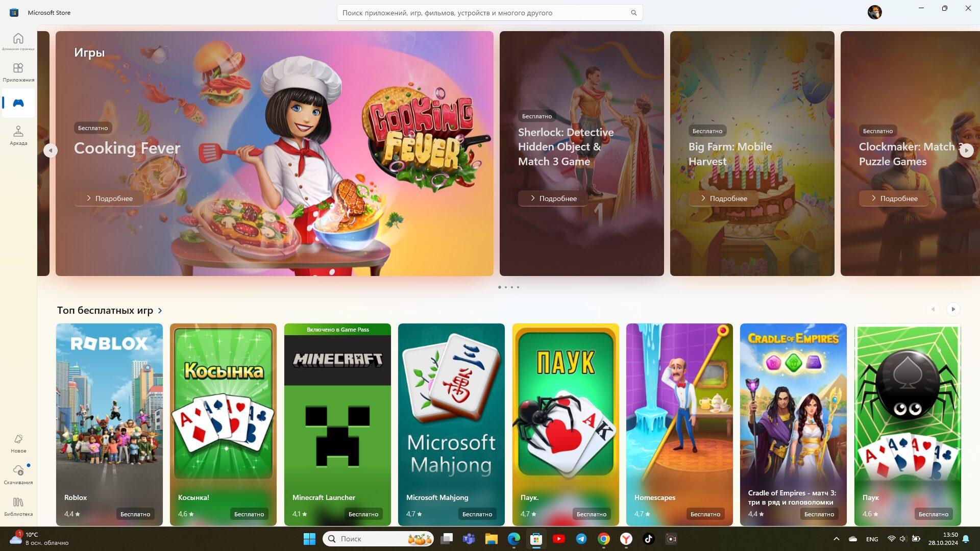Screen dimensions: 980x551
Task: Select the first carousel pagination dot
Action: pos(499,287)
